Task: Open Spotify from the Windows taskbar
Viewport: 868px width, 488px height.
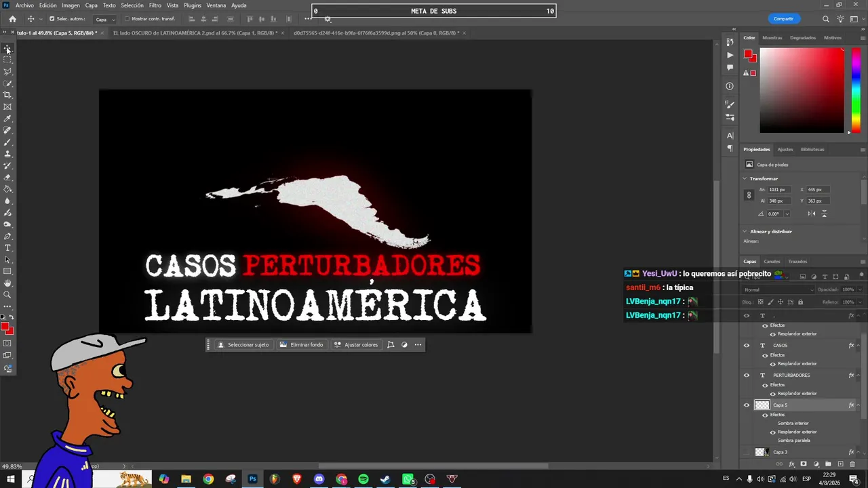Action: [363, 479]
